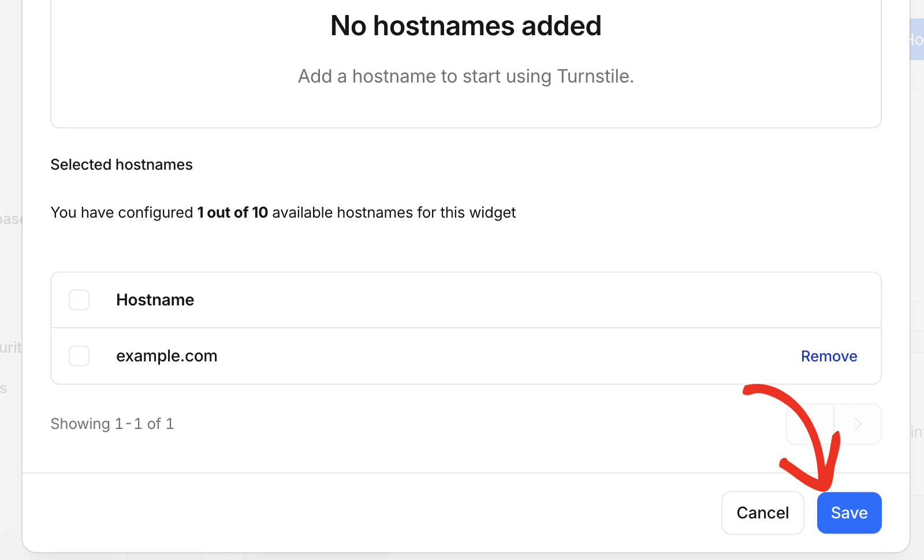The width and height of the screenshot is (924, 560).
Task: Remove the example.com hostname
Action: pyautogui.click(x=829, y=356)
